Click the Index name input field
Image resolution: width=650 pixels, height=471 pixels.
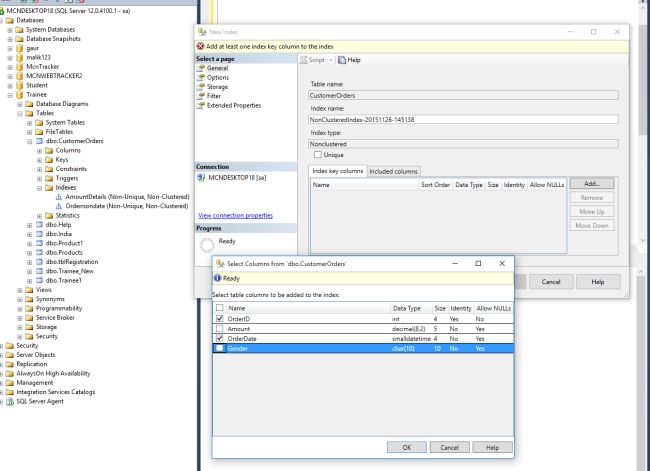point(463,119)
